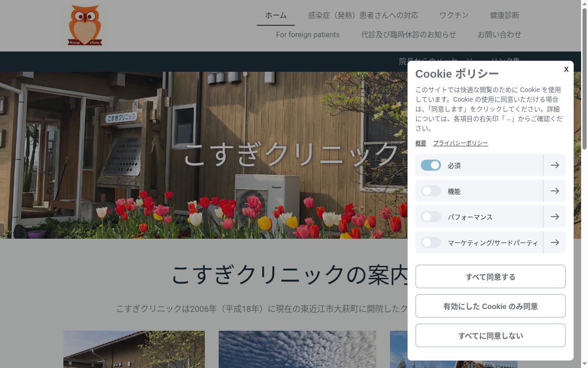Close the Cookie policy dialog
Image resolution: width=588 pixels, height=368 pixels.
click(x=566, y=69)
